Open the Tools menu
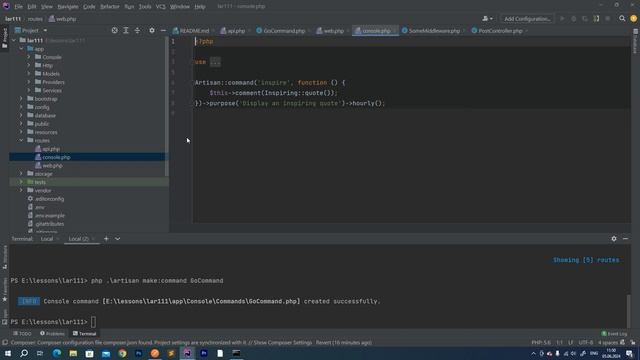Screen dimensions: 640x360 145,7
